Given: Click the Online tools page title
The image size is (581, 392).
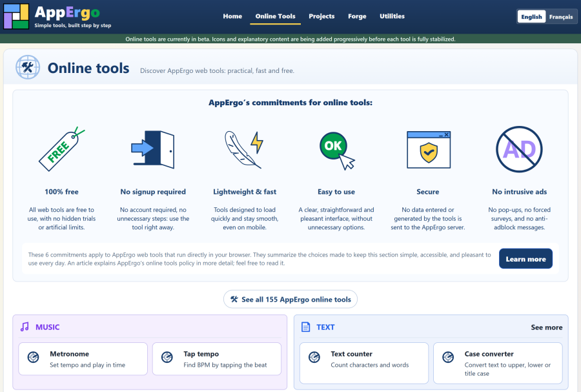Looking at the screenshot, I should pos(88,68).
